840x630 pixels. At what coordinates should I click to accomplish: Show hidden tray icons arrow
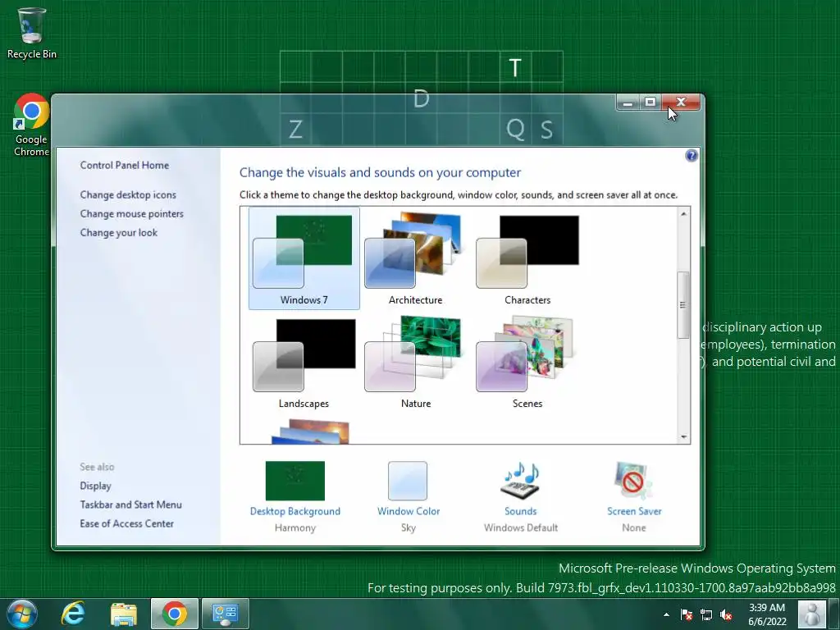666,614
